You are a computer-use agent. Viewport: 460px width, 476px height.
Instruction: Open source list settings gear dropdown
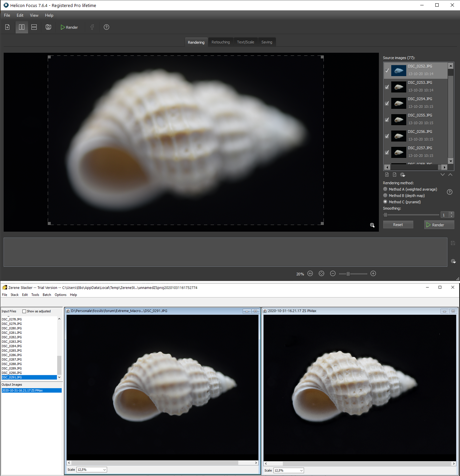(x=403, y=175)
